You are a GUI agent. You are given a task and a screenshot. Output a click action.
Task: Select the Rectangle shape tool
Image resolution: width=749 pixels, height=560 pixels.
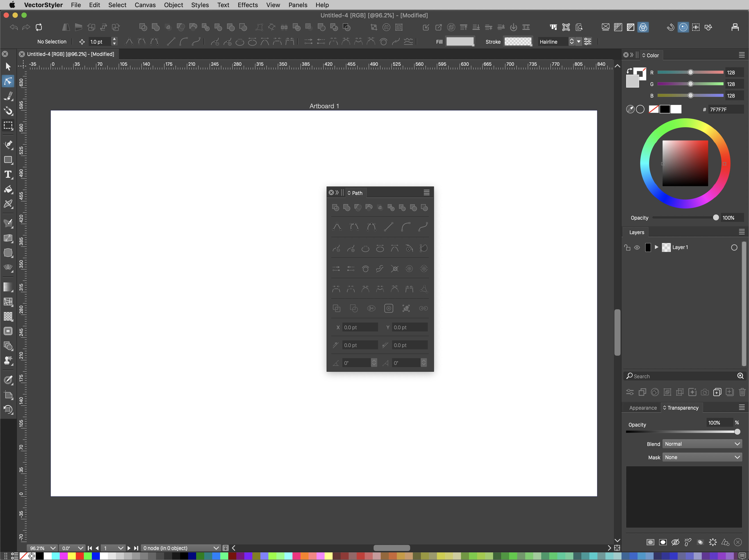(8, 160)
